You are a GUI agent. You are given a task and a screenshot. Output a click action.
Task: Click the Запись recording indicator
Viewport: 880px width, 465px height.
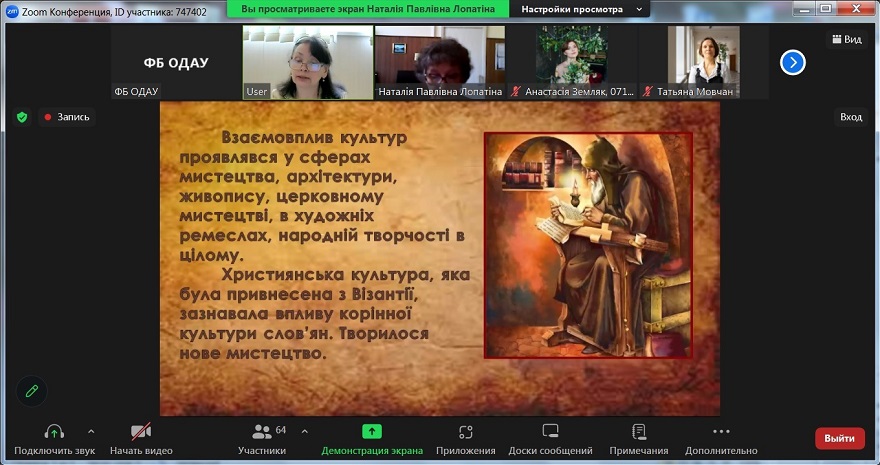(x=66, y=117)
